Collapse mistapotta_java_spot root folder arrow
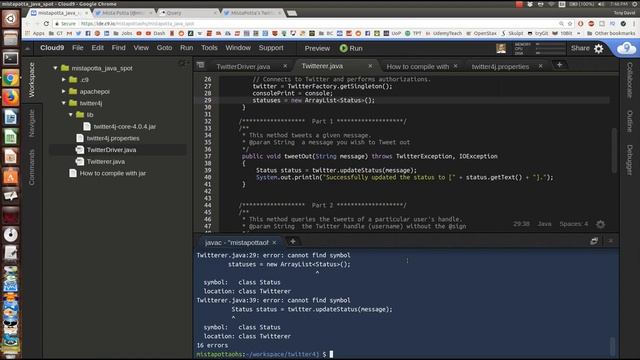The image size is (640, 360). pos(55,68)
